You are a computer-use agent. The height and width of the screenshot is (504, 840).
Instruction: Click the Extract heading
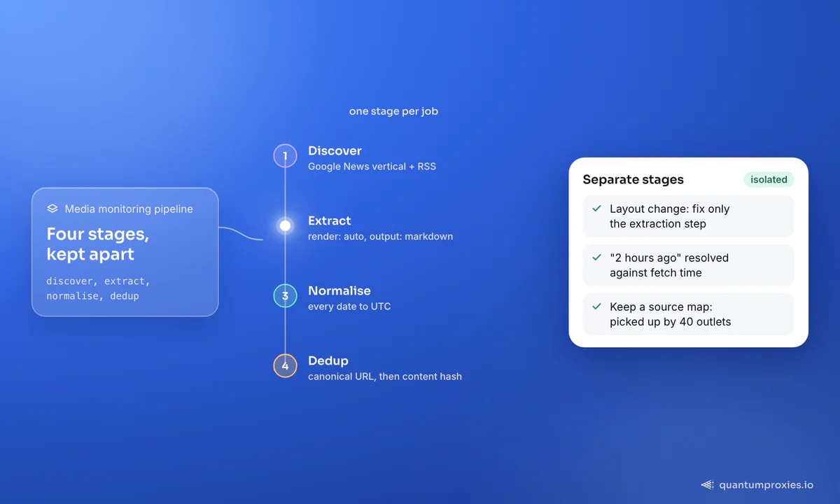(329, 220)
